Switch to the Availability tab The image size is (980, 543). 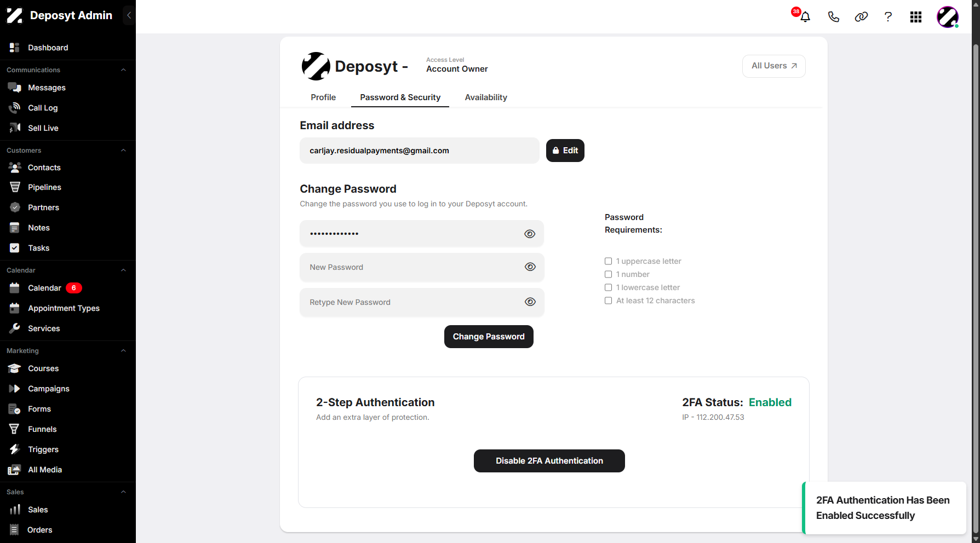[486, 97]
